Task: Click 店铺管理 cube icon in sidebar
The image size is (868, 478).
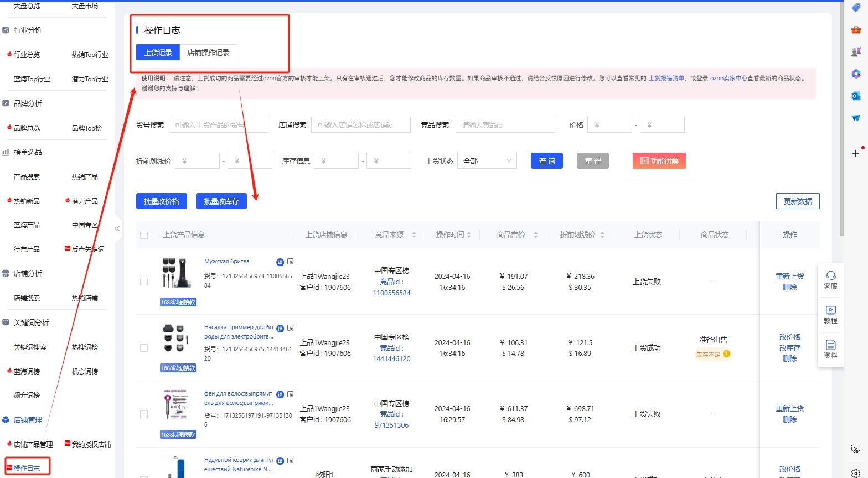Action: (x=6, y=420)
